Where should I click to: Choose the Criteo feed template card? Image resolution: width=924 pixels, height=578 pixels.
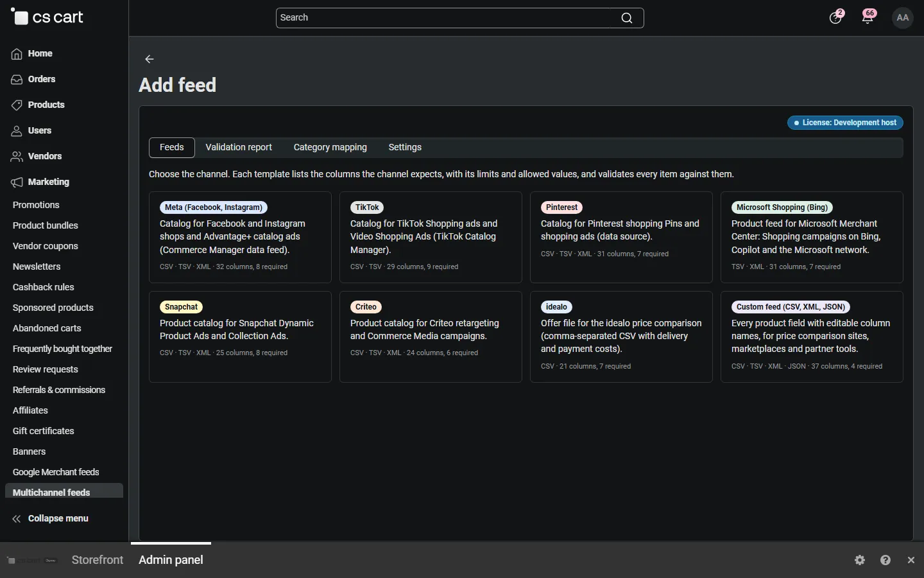click(x=431, y=337)
